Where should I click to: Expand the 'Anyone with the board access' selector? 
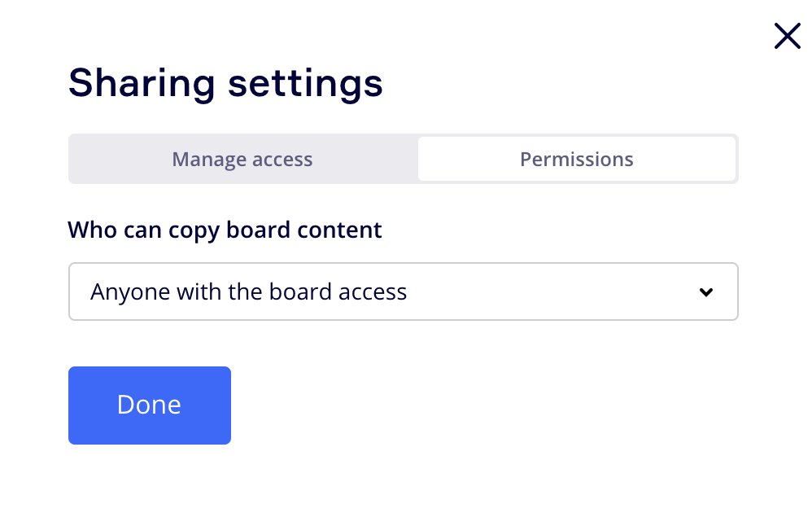click(403, 291)
